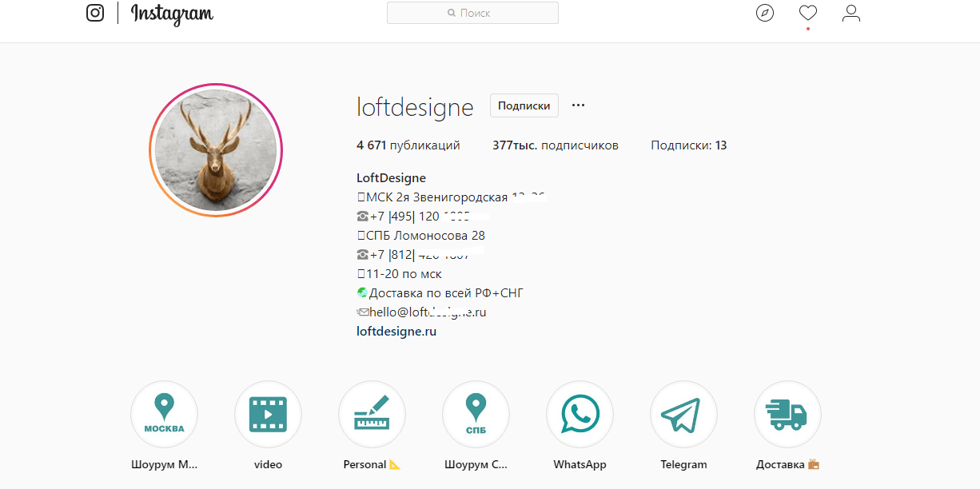Click the Instagram wordmark logo
Viewport: 980px width, 489px height.
(172, 14)
